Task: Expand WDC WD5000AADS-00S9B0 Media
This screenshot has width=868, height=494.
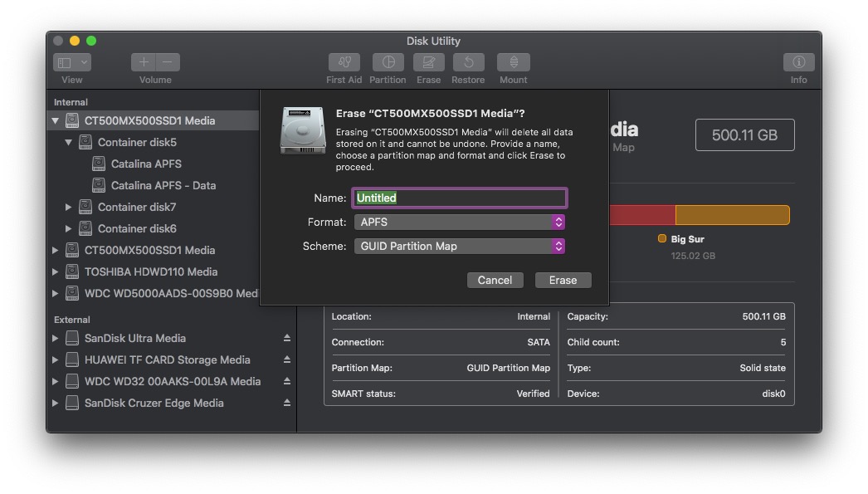Action: tap(55, 293)
